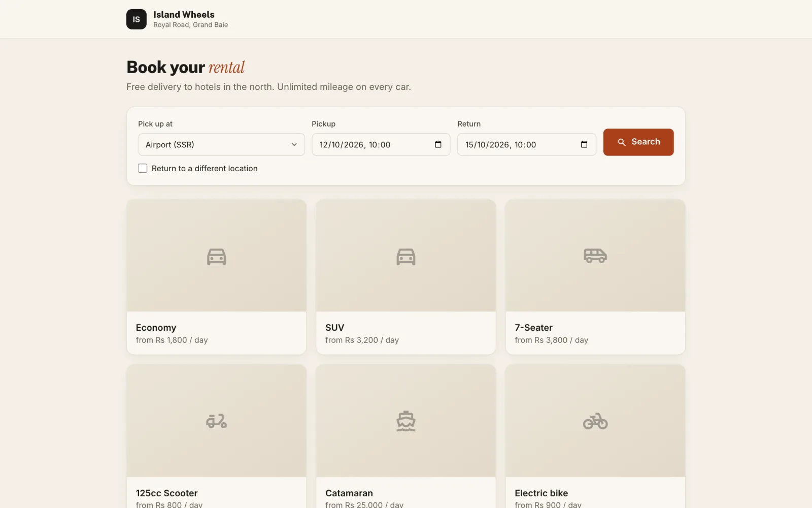Click the SUV card title
Image resolution: width=812 pixels, height=508 pixels.
coord(334,328)
